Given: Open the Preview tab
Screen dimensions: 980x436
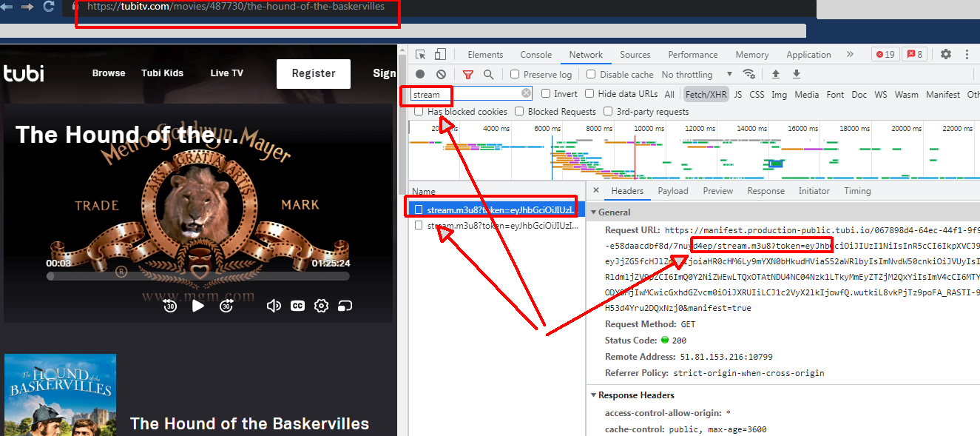Looking at the screenshot, I should (x=717, y=190).
